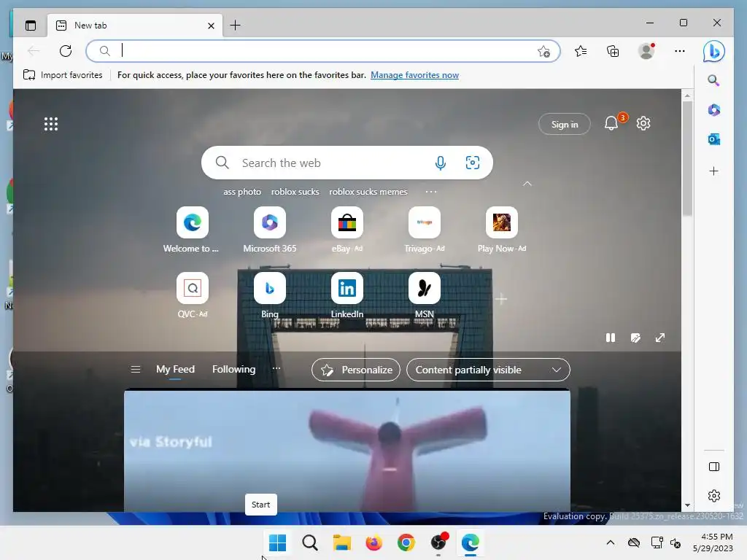
Task: Open Outlook in the sidebar
Action: 713,139
